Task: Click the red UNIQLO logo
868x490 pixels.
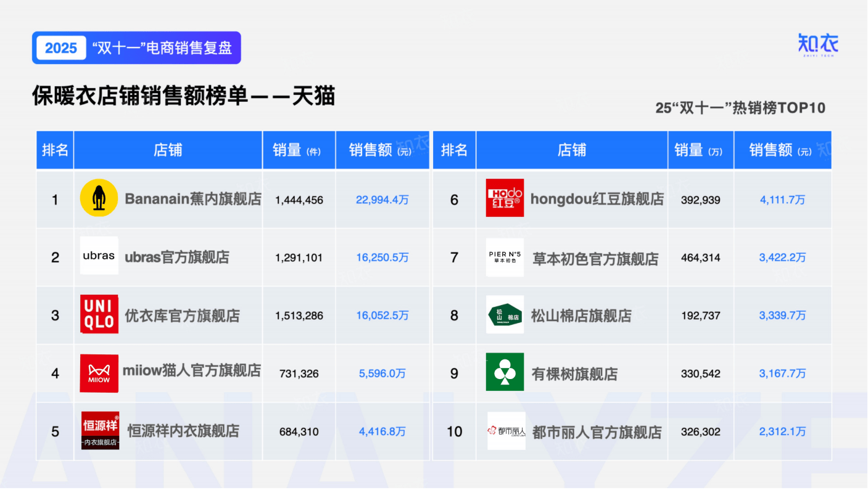Action: pyautogui.click(x=99, y=314)
